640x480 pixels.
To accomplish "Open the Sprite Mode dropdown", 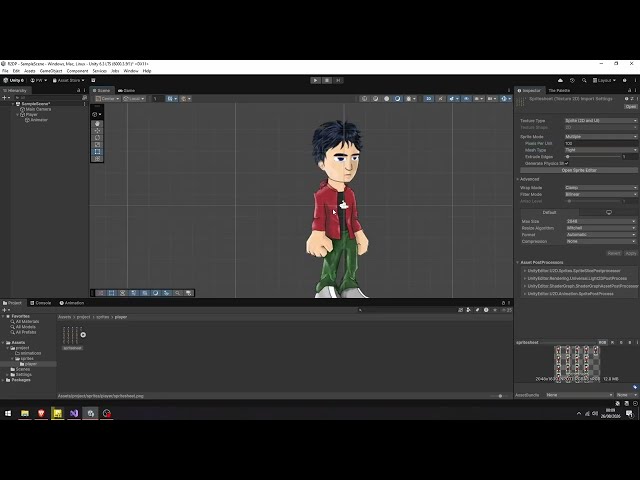I will (x=600, y=137).
